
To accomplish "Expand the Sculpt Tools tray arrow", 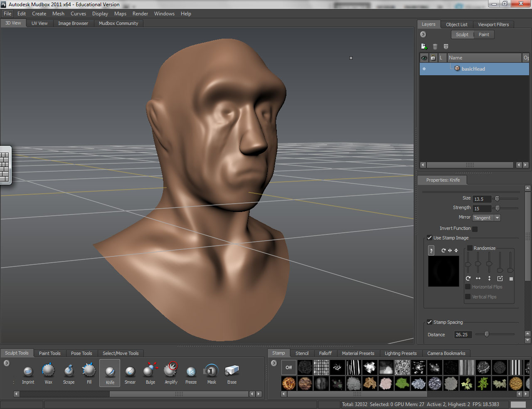I will click(x=6, y=362).
